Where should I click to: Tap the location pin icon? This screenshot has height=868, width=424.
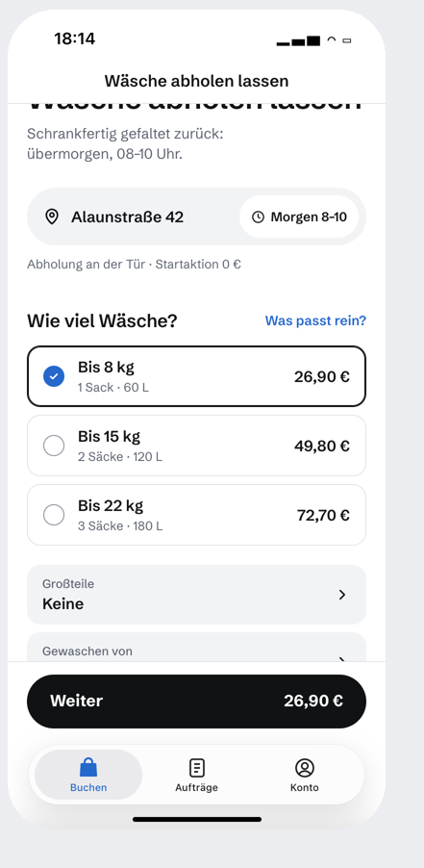pyautogui.click(x=52, y=217)
